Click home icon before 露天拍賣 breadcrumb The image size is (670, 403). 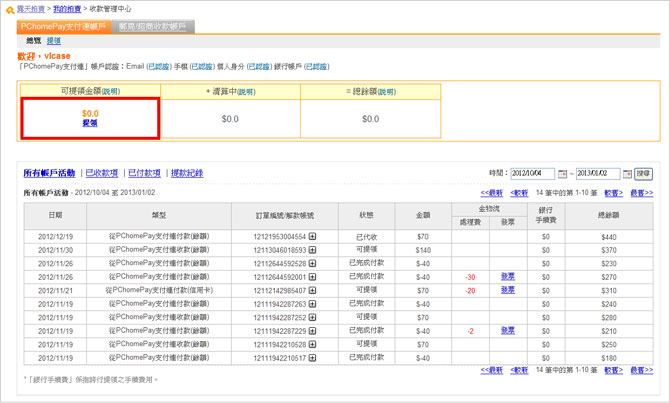click(9, 8)
